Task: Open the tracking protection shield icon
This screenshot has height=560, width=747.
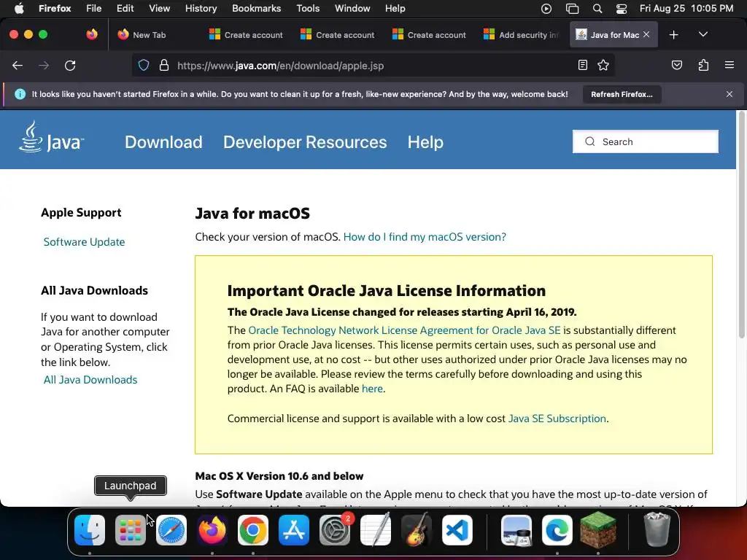Action: point(144,66)
